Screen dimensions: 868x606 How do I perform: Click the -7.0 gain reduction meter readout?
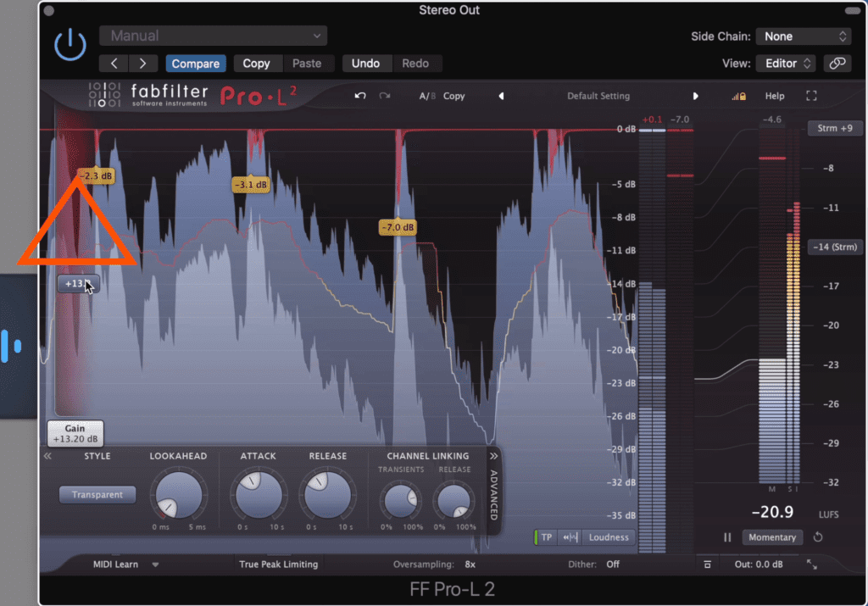click(680, 120)
